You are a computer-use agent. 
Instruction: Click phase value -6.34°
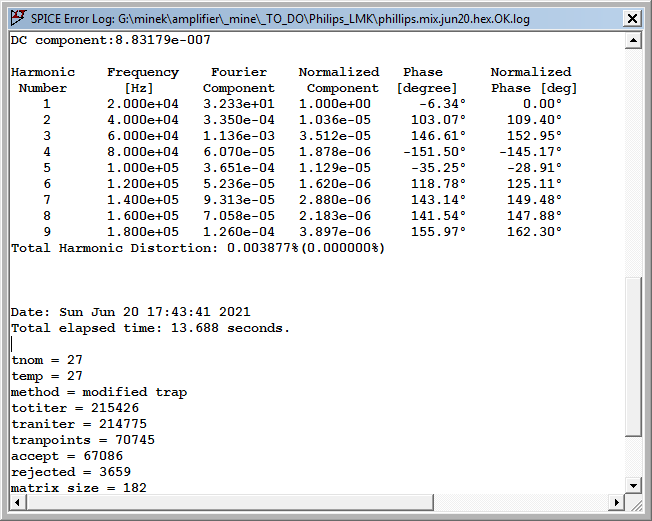point(442,104)
